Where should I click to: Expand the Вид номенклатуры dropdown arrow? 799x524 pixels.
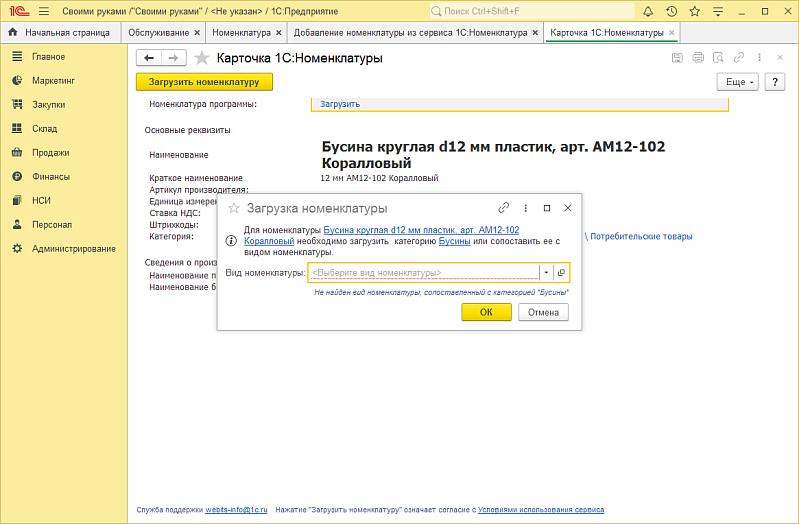[546, 272]
